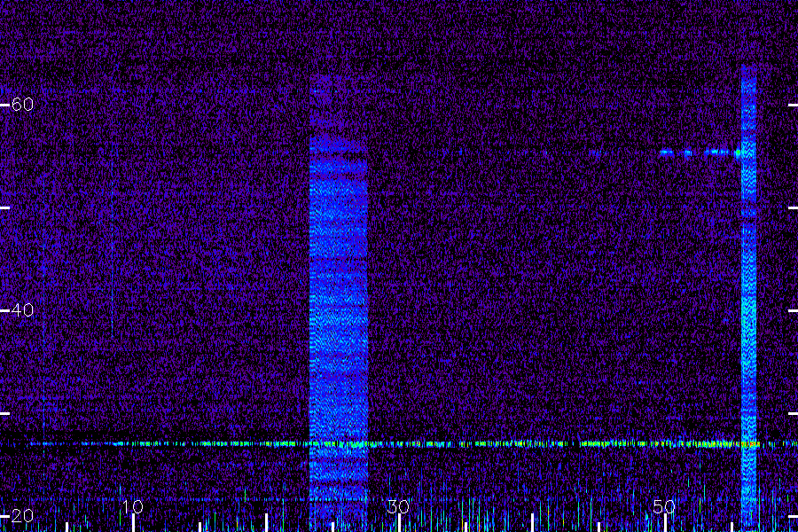Click the 20 label on the vertical axis
This screenshot has width=798, height=532.
22,516
